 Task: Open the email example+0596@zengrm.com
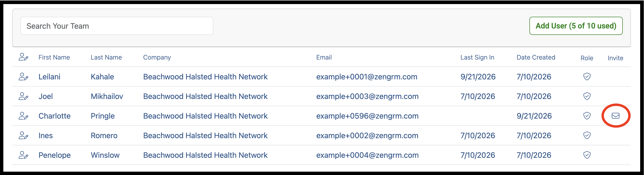(367, 116)
